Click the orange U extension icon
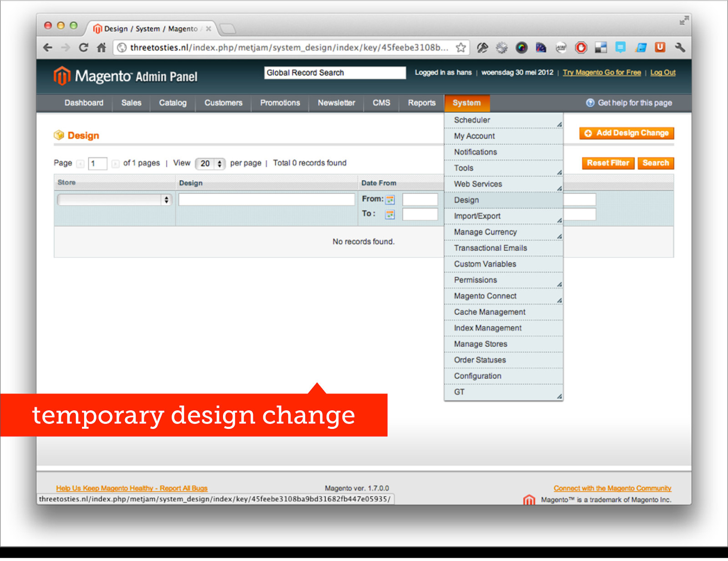 pyautogui.click(x=660, y=47)
